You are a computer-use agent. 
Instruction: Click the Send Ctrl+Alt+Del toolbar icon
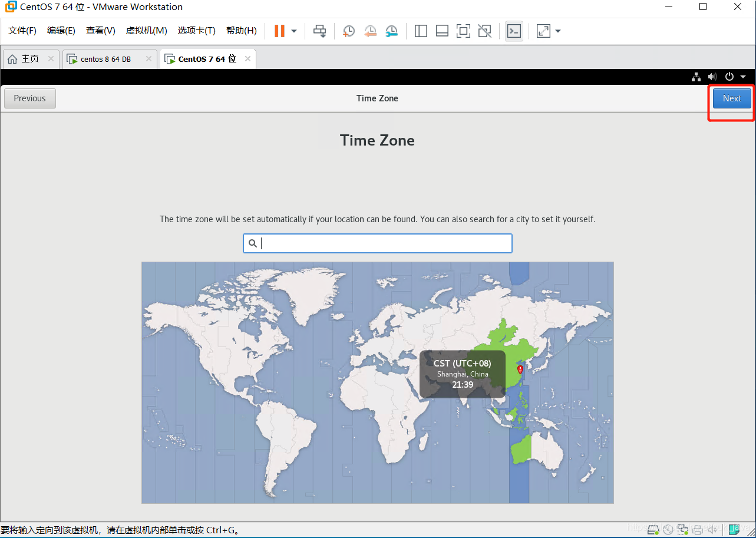click(320, 31)
